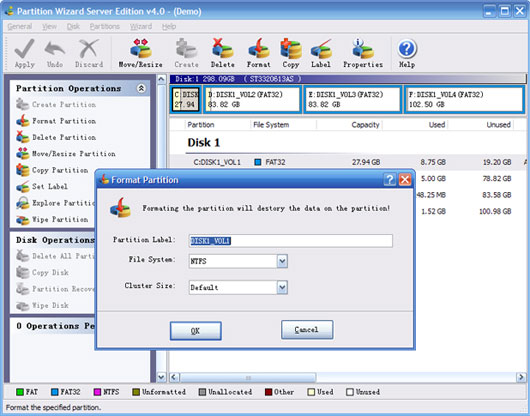The height and width of the screenshot is (416, 530).
Task: Click Copy Disk operation
Action: tap(43, 272)
